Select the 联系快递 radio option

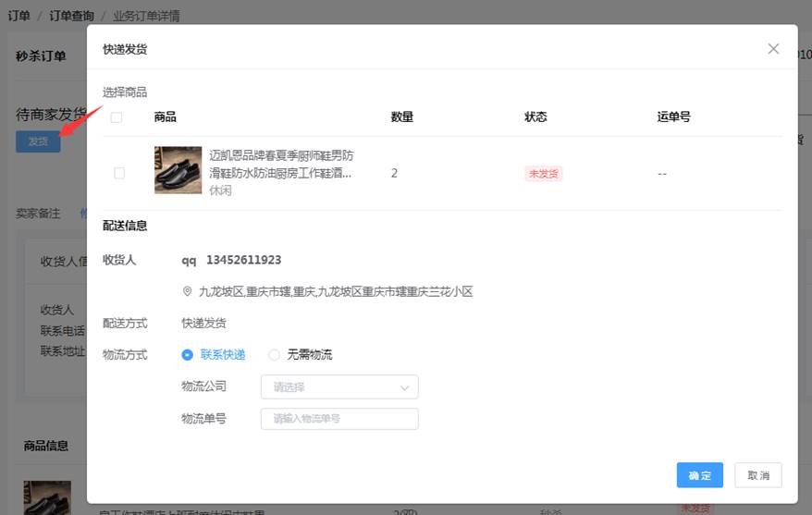click(188, 354)
